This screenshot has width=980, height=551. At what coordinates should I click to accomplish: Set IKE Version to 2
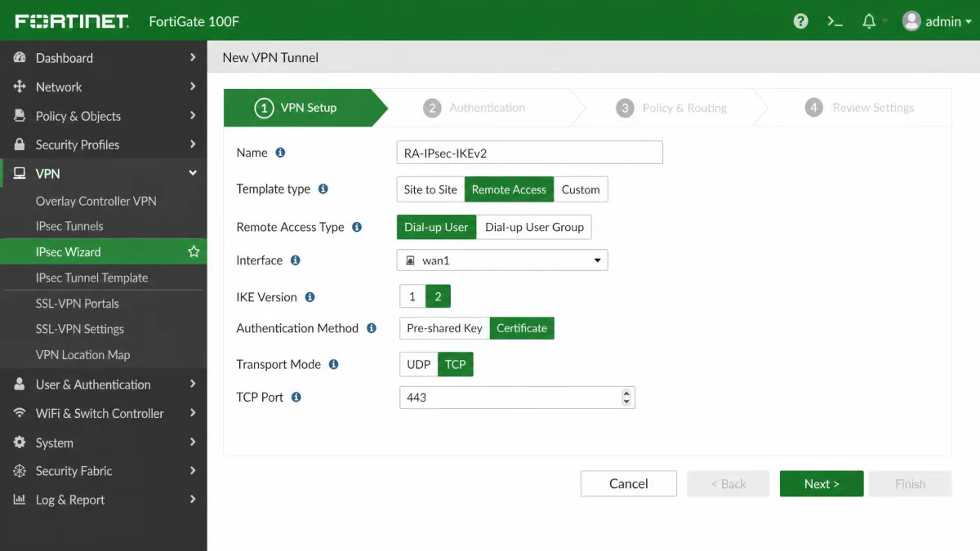[438, 296]
